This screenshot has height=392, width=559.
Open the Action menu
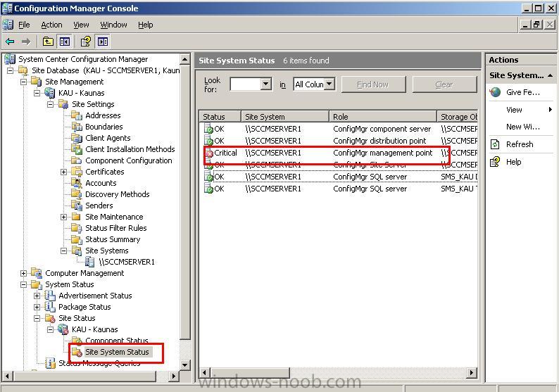coord(51,25)
